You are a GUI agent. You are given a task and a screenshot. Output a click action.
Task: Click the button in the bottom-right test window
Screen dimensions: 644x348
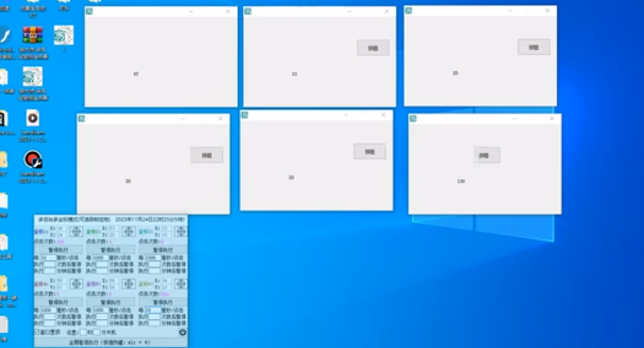point(486,155)
